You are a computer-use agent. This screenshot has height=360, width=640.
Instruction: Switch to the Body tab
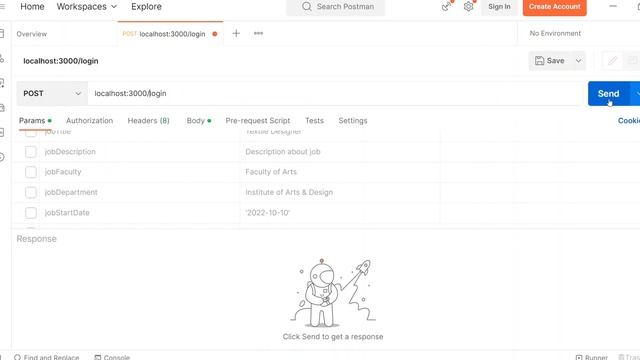coord(199,121)
